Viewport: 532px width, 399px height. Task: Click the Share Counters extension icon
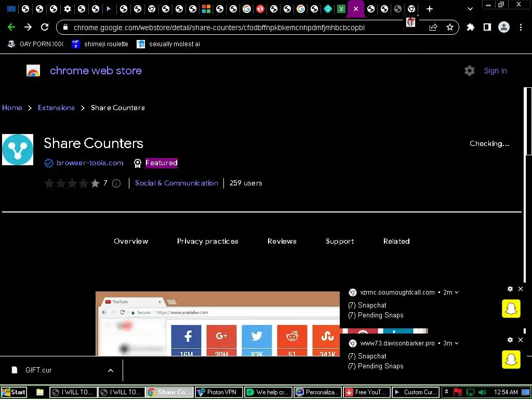18,150
